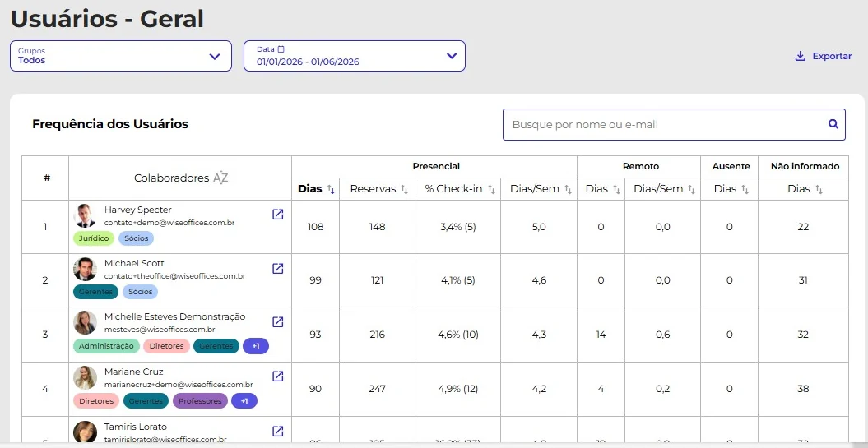Image resolution: width=868 pixels, height=448 pixels.
Task: Sort by Remoto Dias/Sem column
Action: click(x=691, y=189)
